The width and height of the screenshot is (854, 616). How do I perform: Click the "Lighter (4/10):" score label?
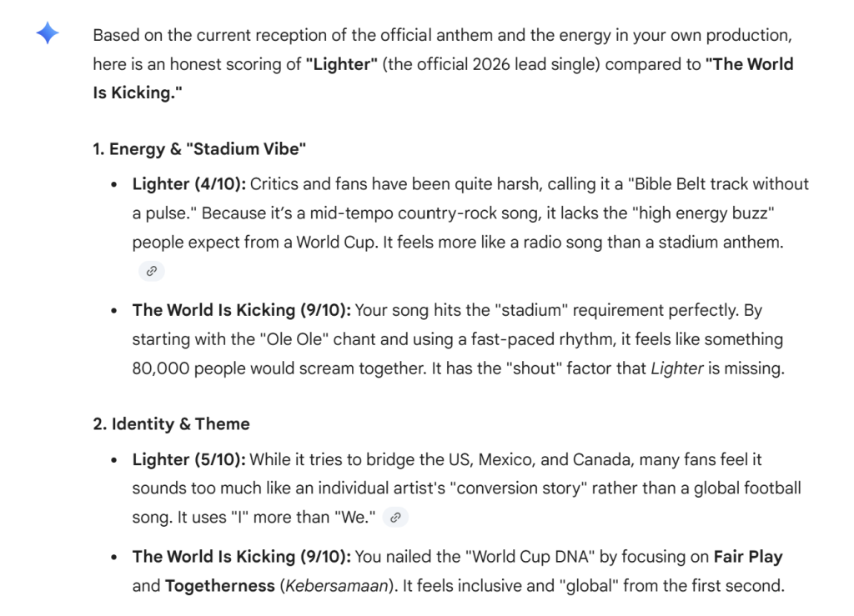coord(188,183)
